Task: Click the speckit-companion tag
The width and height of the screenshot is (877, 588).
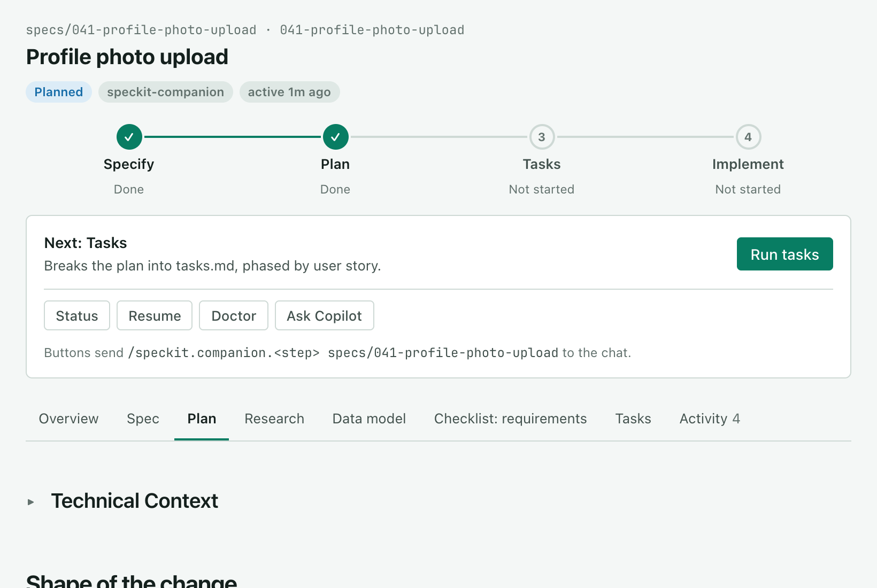Action: click(165, 92)
